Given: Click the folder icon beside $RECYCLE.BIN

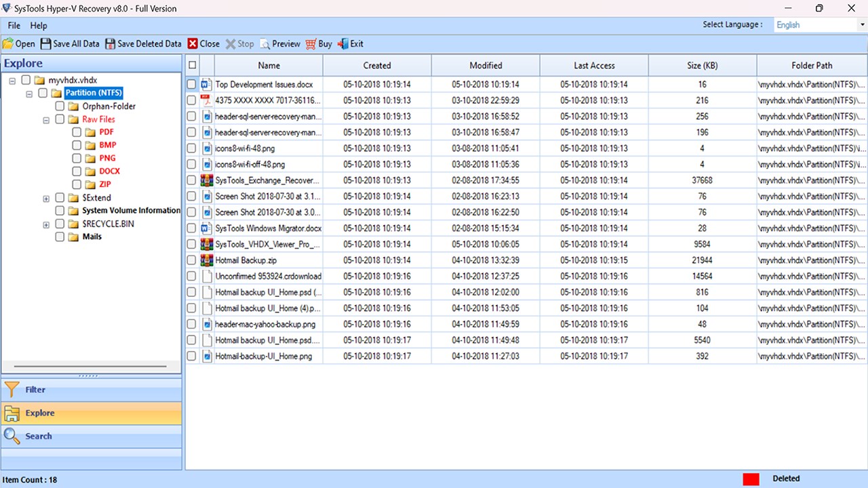Looking at the screenshot, I should coord(74,224).
